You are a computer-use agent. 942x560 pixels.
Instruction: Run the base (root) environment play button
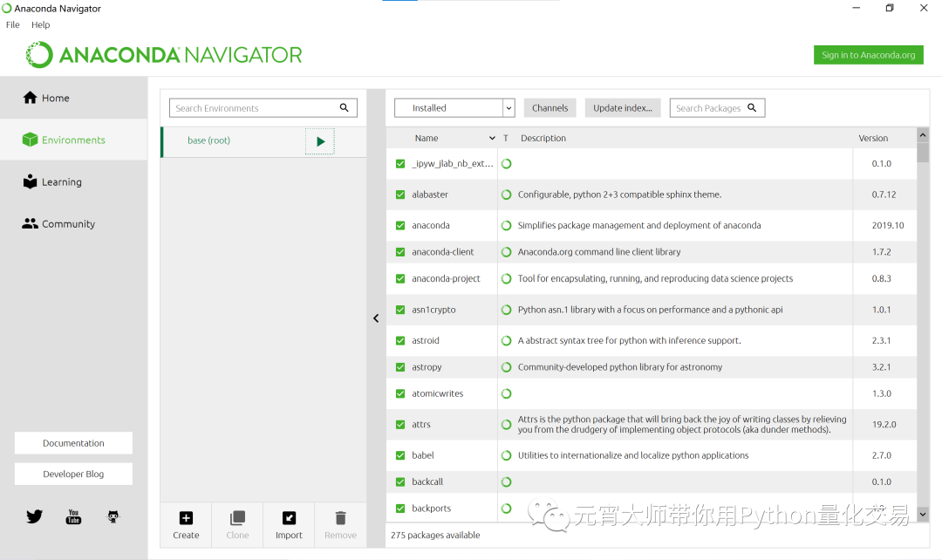point(320,142)
